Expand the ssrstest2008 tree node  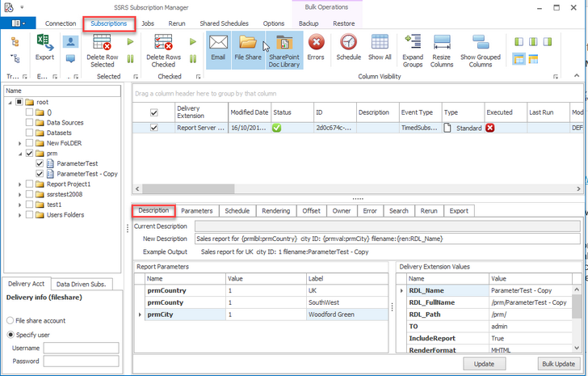[20, 194]
